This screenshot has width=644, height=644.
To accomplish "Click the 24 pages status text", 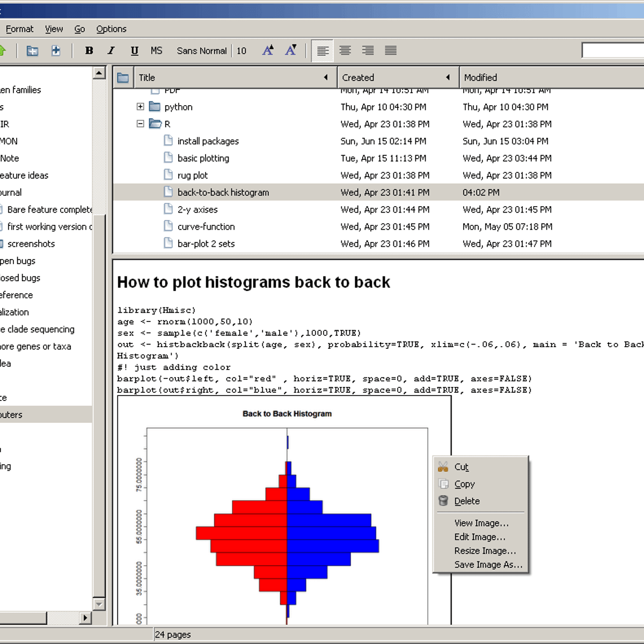I will coord(173,635).
